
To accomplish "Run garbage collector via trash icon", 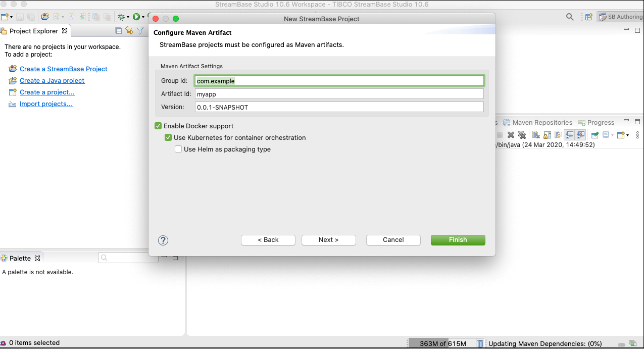I will [480, 343].
